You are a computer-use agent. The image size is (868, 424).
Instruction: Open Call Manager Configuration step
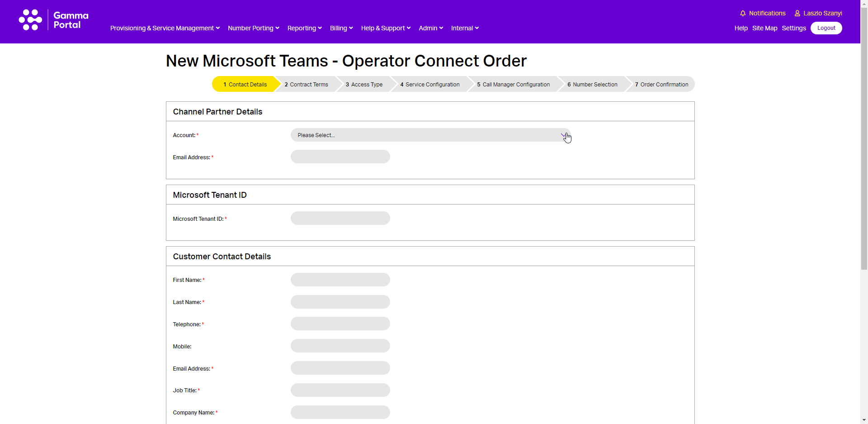click(x=513, y=84)
